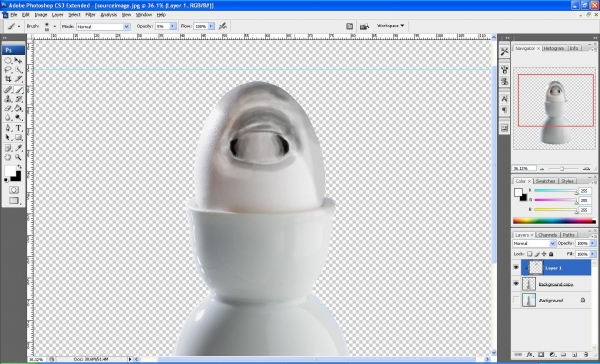Select the Paint Bucket tool
The height and width of the screenshot is (364, 600).
[18, 108]
